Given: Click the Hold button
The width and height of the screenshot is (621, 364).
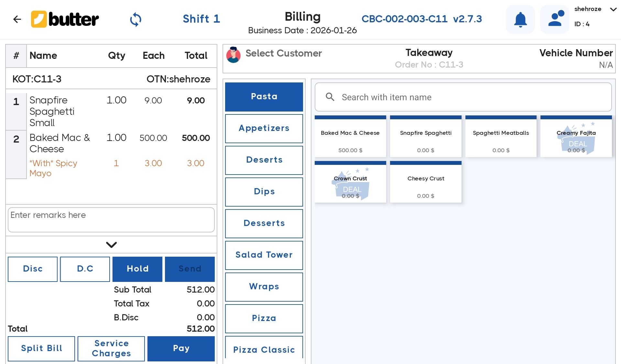Looking at the screenshot, I should [x=137, y=269].
